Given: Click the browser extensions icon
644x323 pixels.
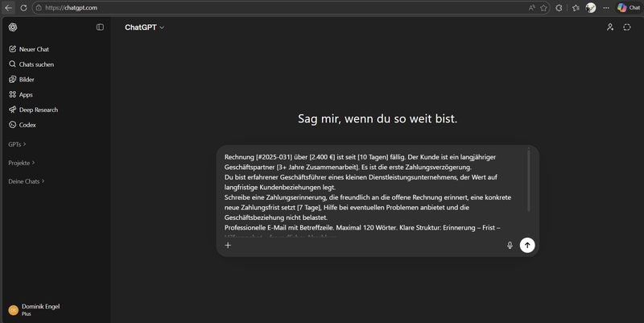Looking at the screenshot, I should 559,8.
